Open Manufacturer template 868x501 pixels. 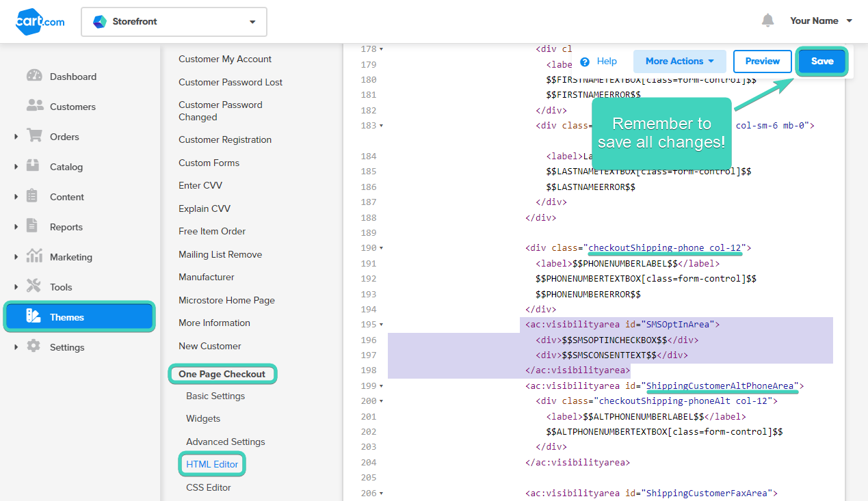pyautogui.click(x=207, y=277)
